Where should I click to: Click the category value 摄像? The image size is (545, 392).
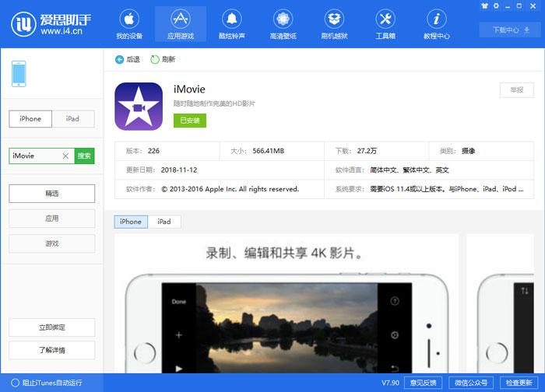point(468,151)
